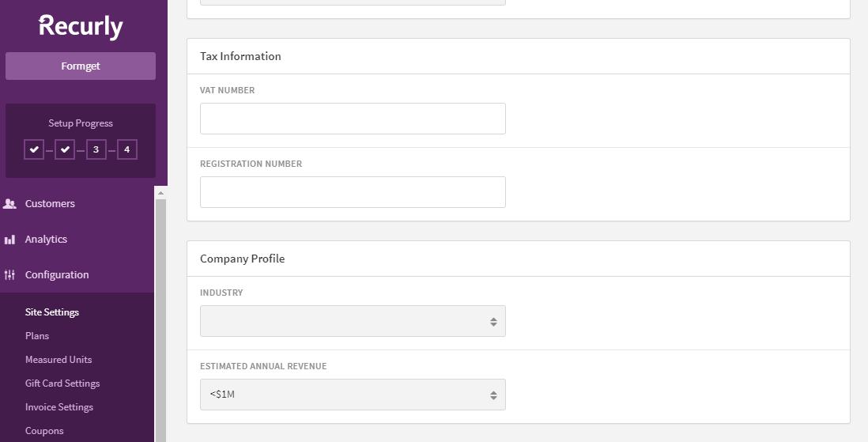Select the first completed setup step checkmark

[34, 149]
